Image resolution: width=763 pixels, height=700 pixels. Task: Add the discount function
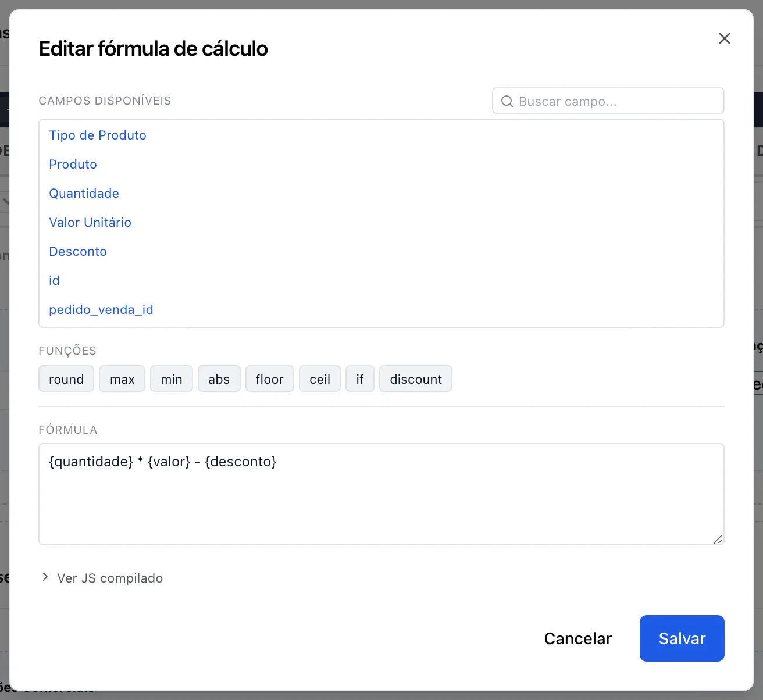(416, 378)
